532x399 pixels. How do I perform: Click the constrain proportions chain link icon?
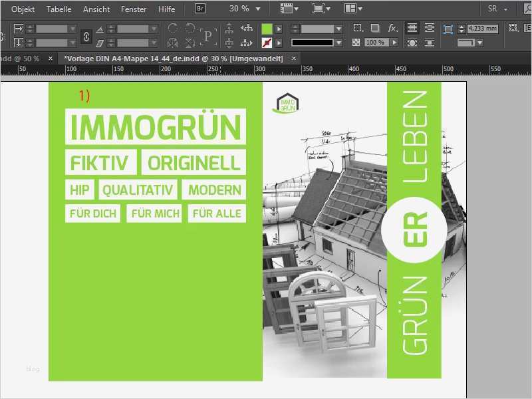tap(86, 37)
